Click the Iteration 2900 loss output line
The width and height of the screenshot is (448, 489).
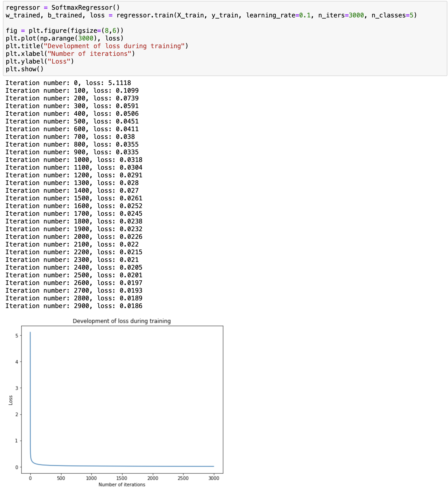click(74, 306)
